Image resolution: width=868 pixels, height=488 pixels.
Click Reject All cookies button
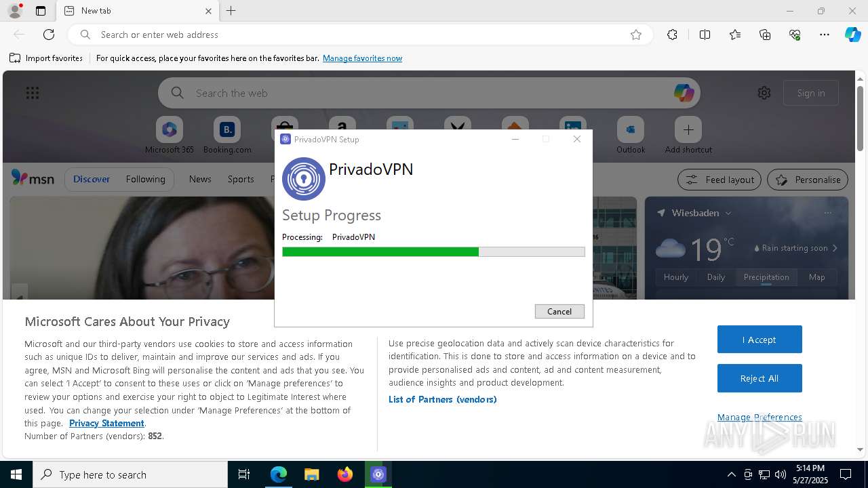coord(759,378)
